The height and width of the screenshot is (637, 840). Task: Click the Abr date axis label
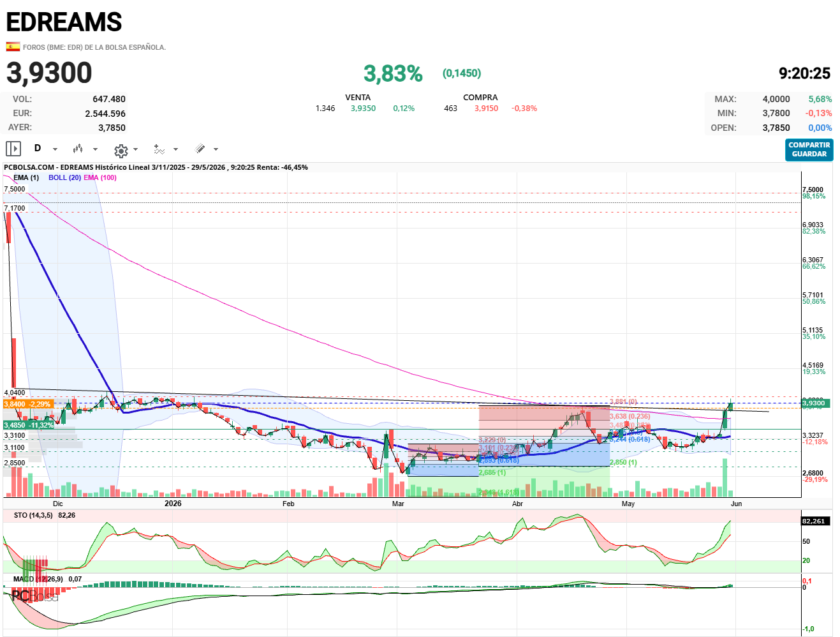(517, 504)
